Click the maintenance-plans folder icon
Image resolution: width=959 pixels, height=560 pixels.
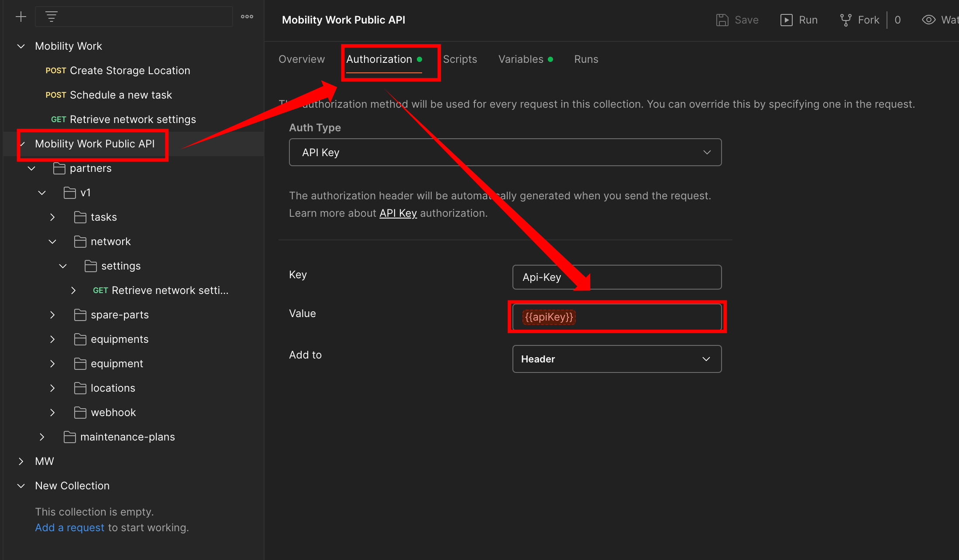[x=70, y=437]
